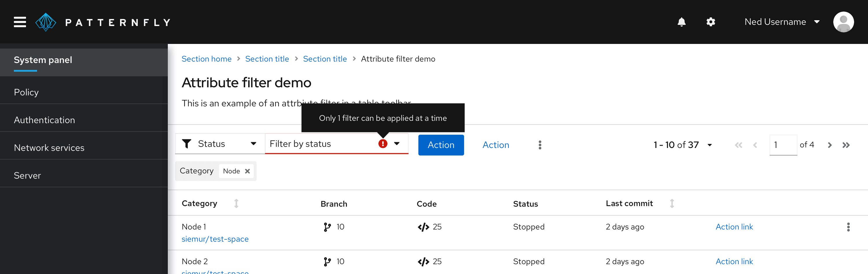Expand the Status attribute dropdown
The image size is (868, 274).
tap(220, 144)
